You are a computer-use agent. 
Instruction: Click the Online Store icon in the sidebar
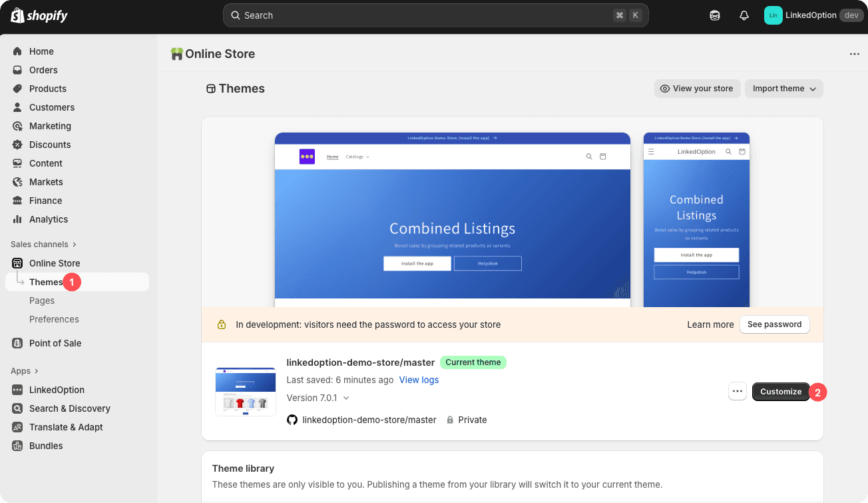point(17,263)
